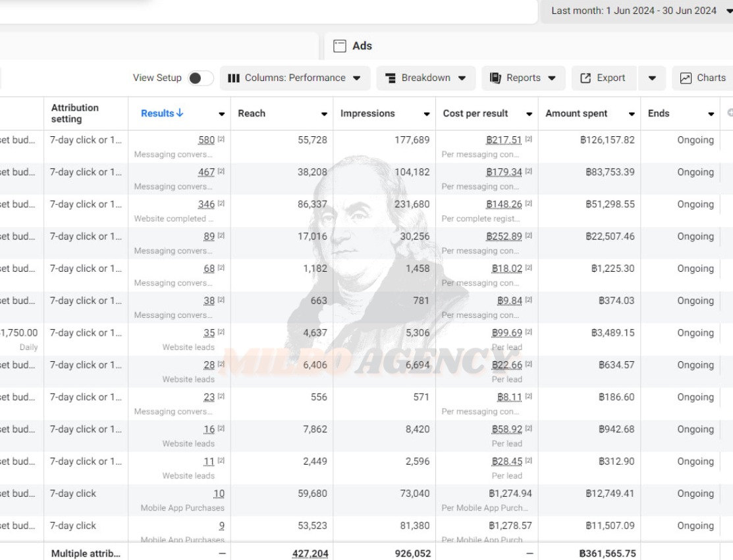This screenshot has height=560, width=733.
Task: Click the Reach column header
Action: [252, 113]
